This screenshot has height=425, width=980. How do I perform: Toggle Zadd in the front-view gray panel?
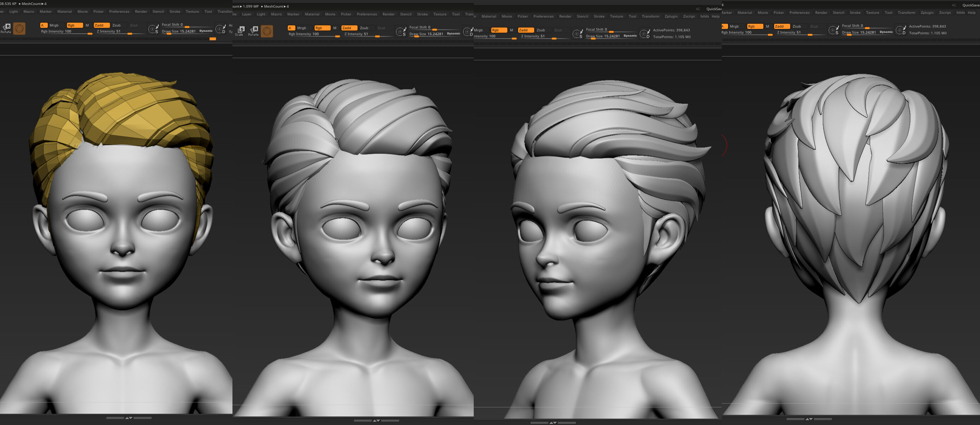[x=349, y=28]
